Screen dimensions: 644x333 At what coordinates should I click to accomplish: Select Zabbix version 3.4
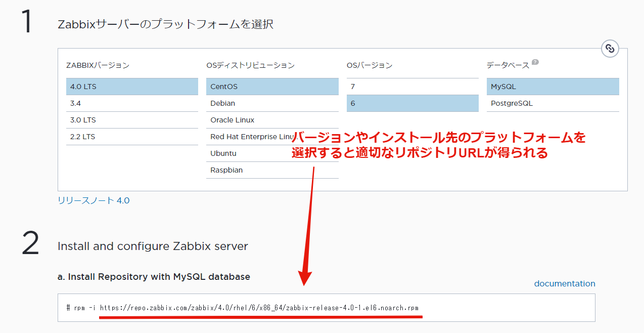point(132,103)
